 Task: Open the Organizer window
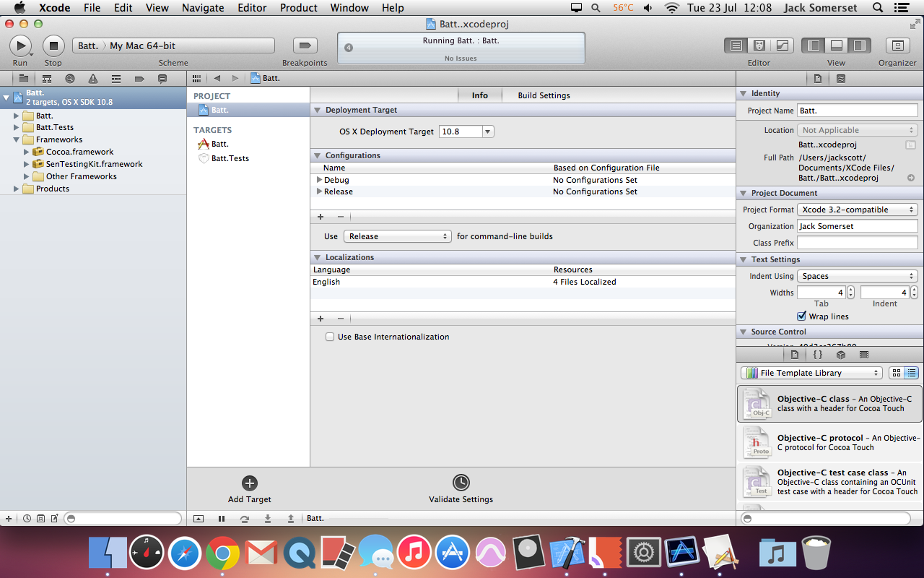(x=897, y=46)
